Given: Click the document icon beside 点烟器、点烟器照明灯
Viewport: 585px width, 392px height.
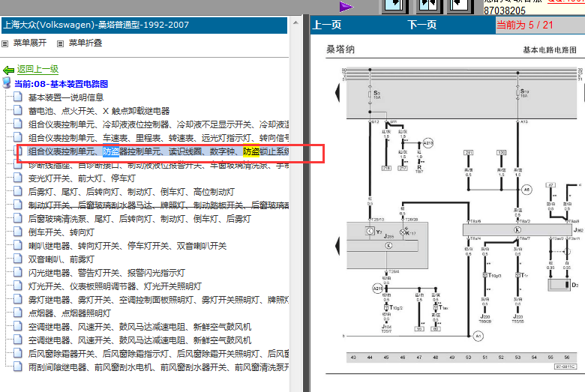Looking at the screenshot, I should tap(18, 313).
